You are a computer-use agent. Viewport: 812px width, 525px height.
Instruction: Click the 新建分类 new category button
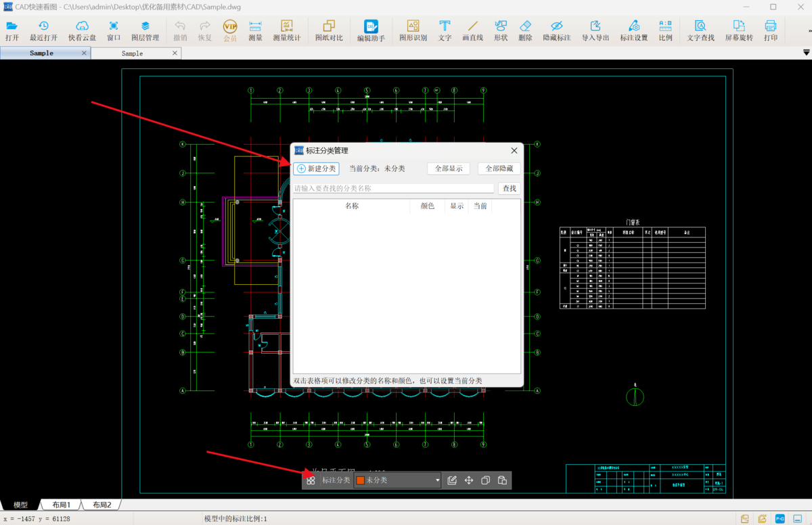[x=316, y=168]
